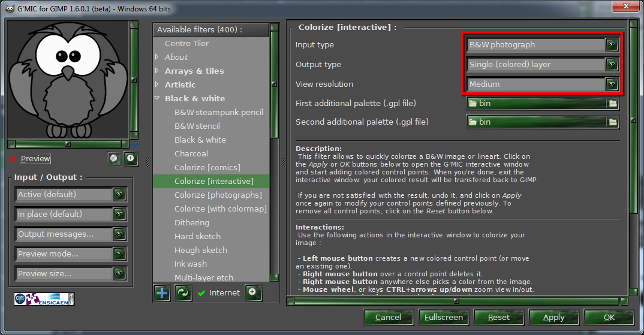
Task: Click the Available filters (400) header
Action: coord(211,29)
